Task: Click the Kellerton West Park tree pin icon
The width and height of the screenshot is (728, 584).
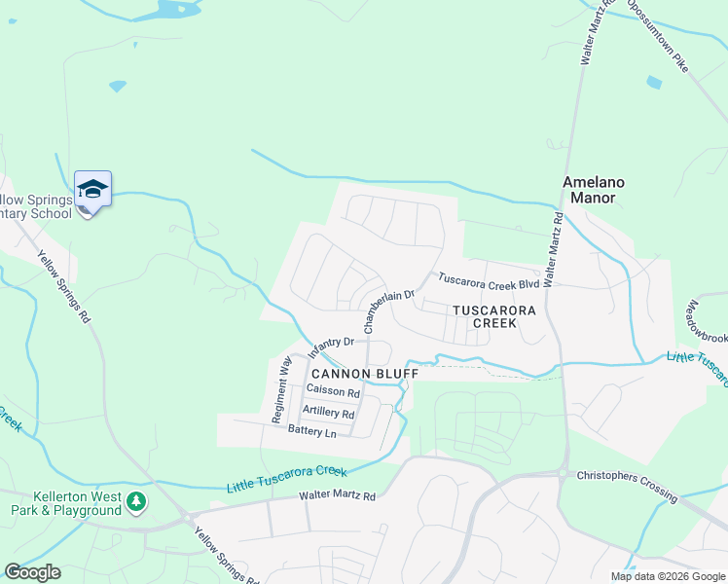Action: point(136,503)
